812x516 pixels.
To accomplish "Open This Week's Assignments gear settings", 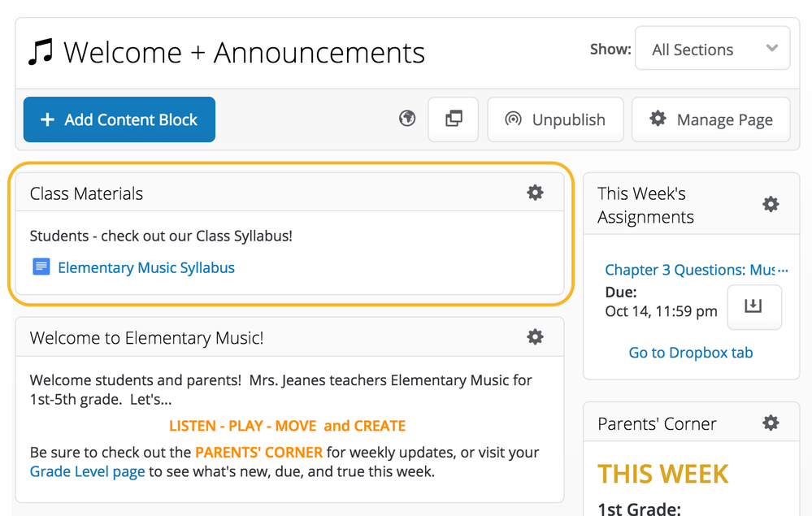I will [x=771, y=204].
